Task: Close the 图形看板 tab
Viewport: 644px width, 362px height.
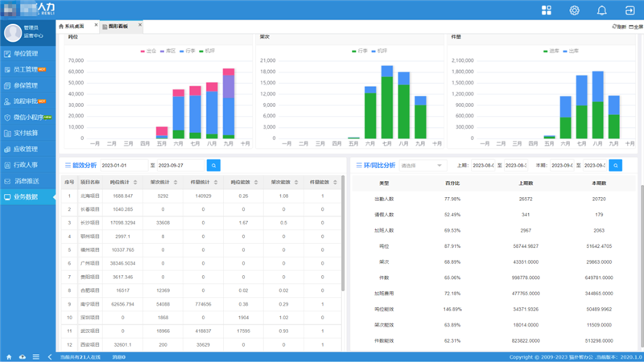Action: (141, 25)
